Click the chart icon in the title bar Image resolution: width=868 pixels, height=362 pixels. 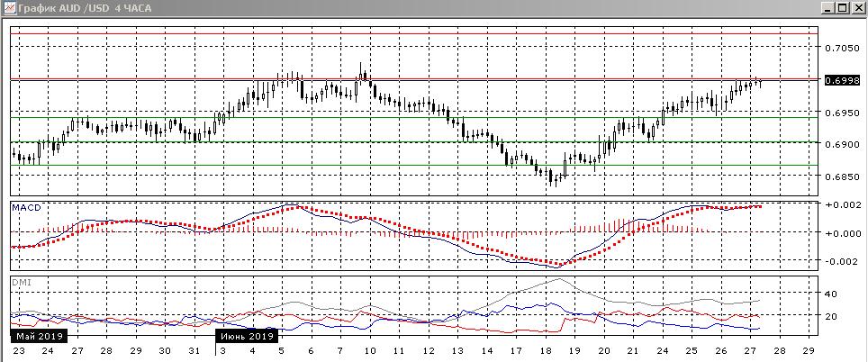pos(9,8)
